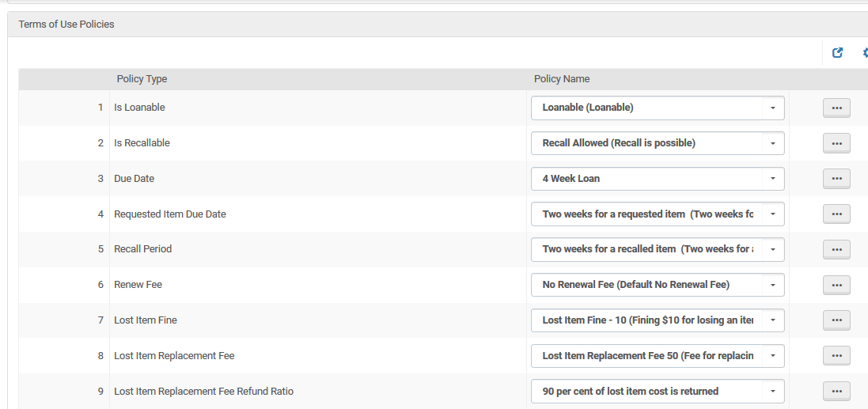Click the Policy Type column header

click(142, 79)
